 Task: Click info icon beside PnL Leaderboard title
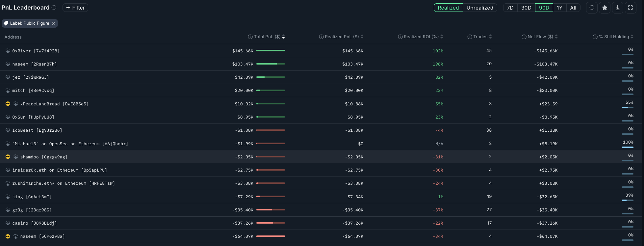point(54,8)
